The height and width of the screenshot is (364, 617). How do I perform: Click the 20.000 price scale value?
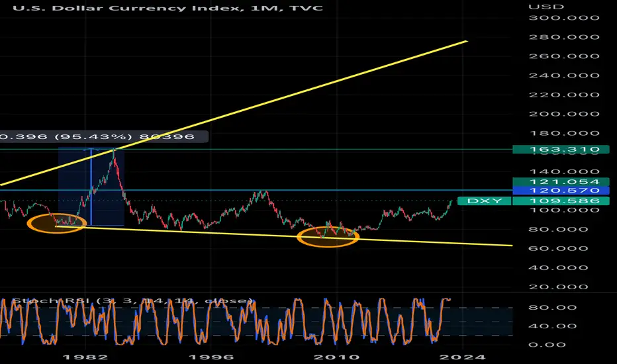tap(558, 287)
